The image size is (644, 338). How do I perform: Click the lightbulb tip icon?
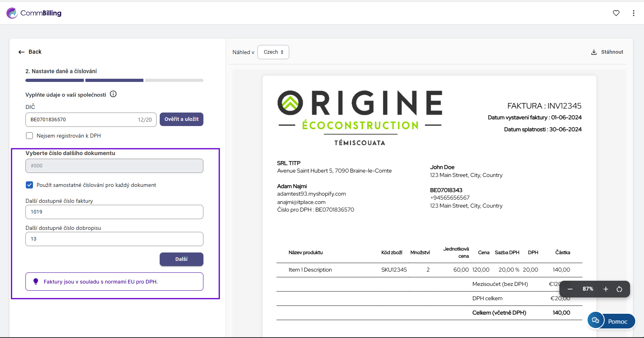click(x=36, y=282)
